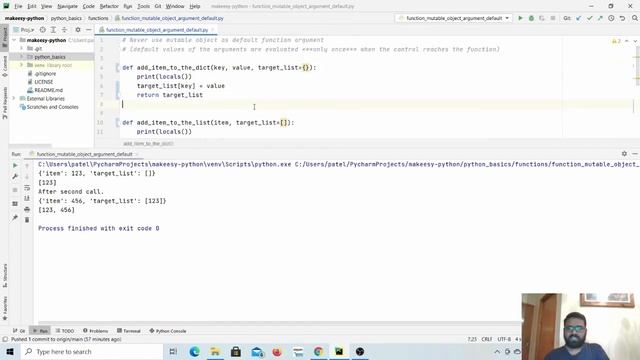Click functions breadcrumb in navigation bar
The height and width of the screenshot is (360, 640).
pos(98,18)
